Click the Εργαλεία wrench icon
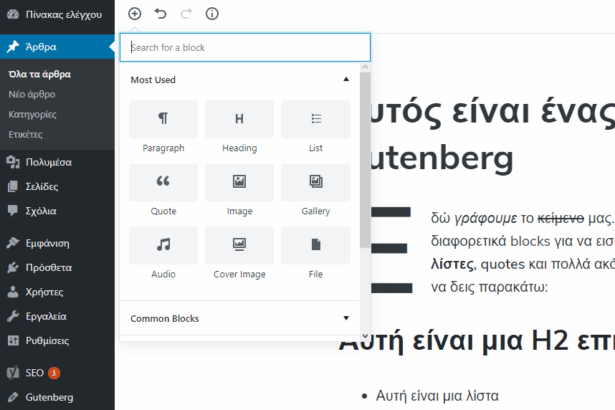615x410 pixels. coord(13,316)
